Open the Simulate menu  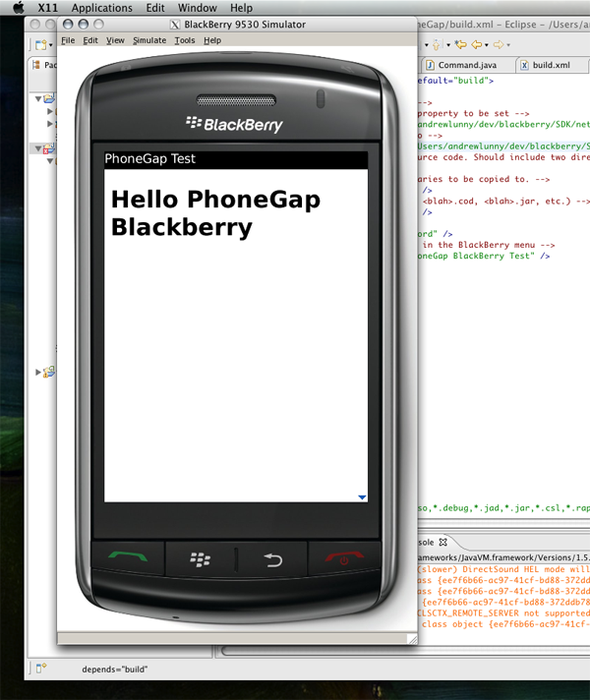149,40
